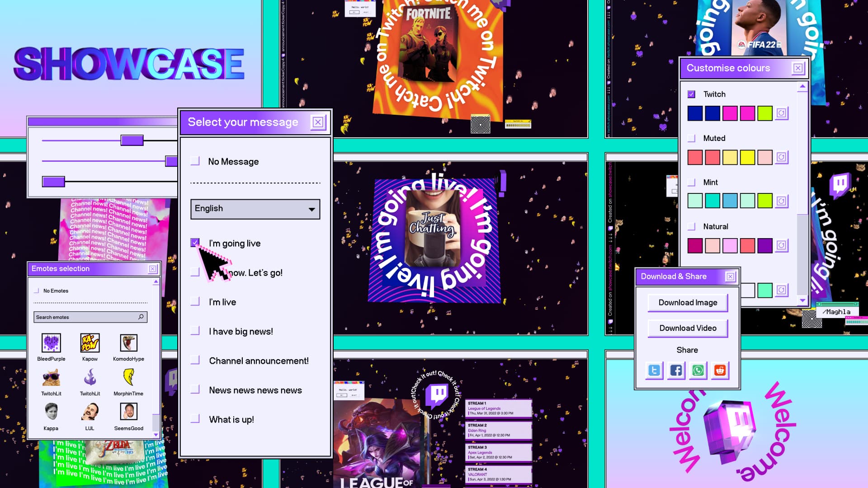Viewport: 868px width, 488px height.
Task: Check the I have big news! message
Action: point(195,331)
